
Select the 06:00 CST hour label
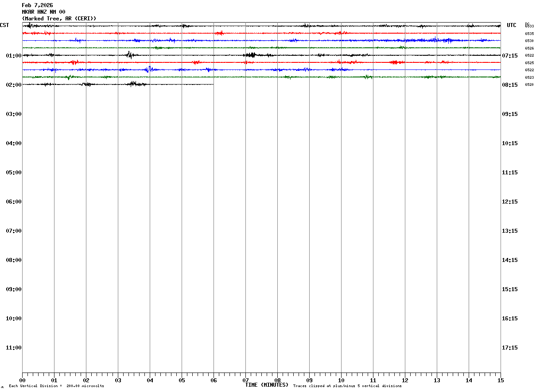[x=14, y=202]
